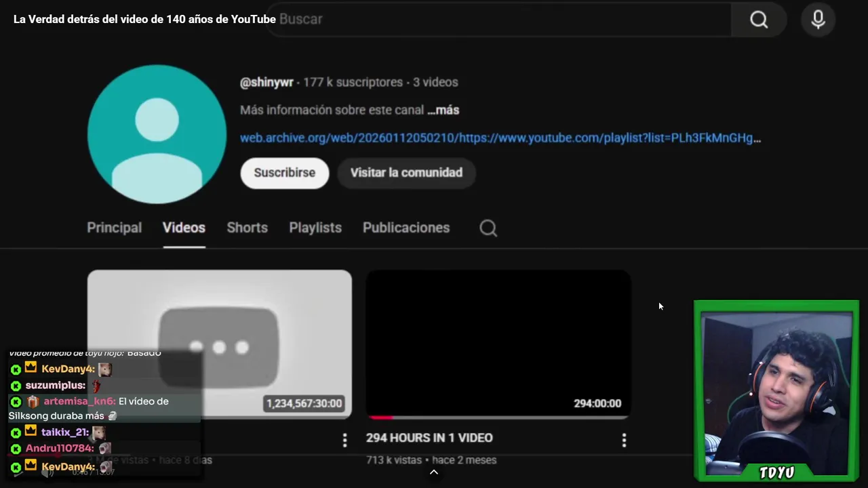This screenshot has height=488, width=868.
Task: Open the channel search magnifier icon
Action: click(488, 228)
